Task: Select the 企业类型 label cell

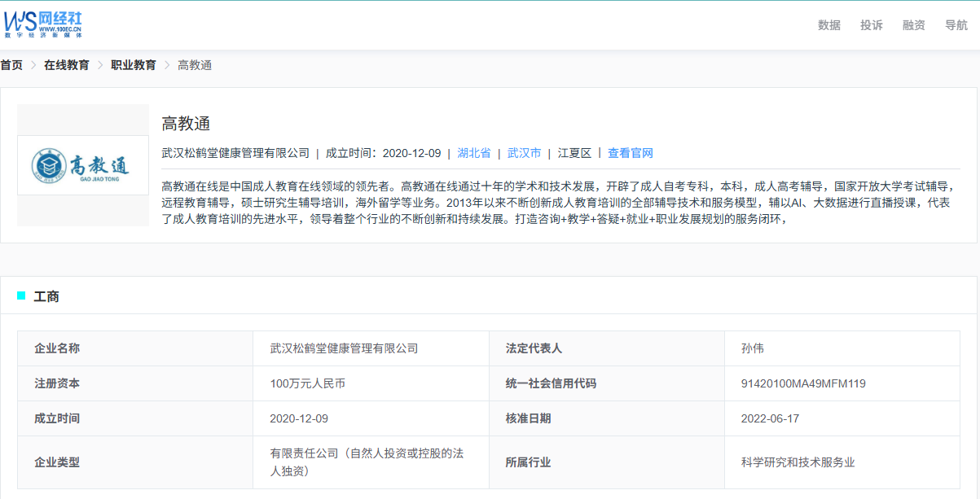Action: [136, 462]
